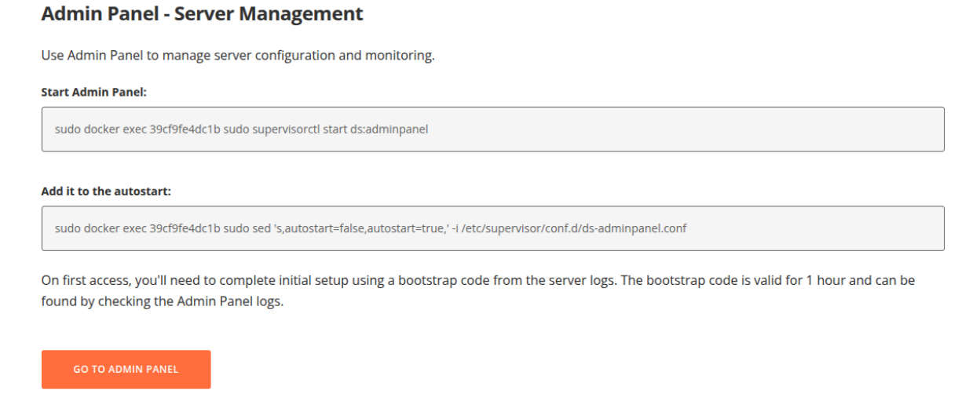This screenshot has height=401, width=980.
Task: Click container ID 39cf9fe4dc1b in start command
Action: click(x=185, y=129)
